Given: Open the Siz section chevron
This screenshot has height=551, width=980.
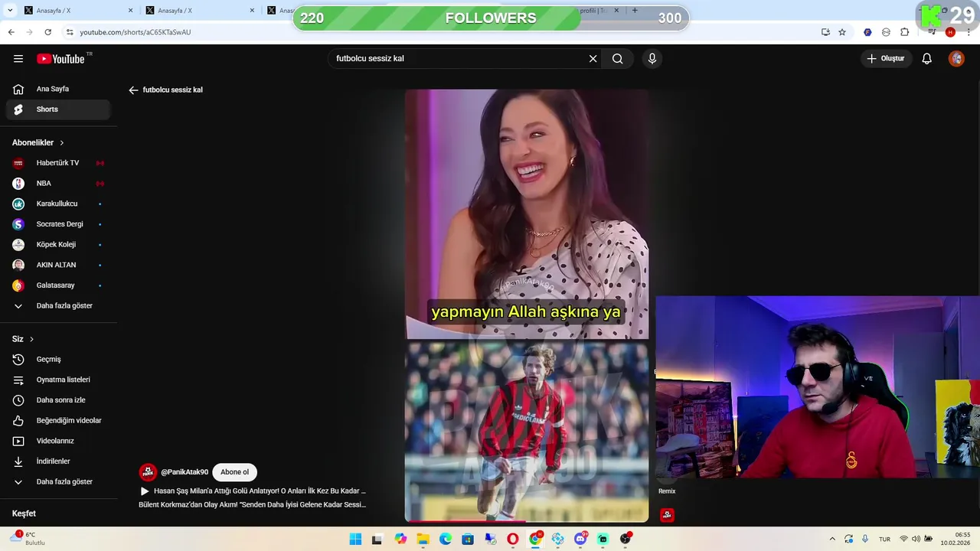Looking at the screenshot, I should 31,339.
